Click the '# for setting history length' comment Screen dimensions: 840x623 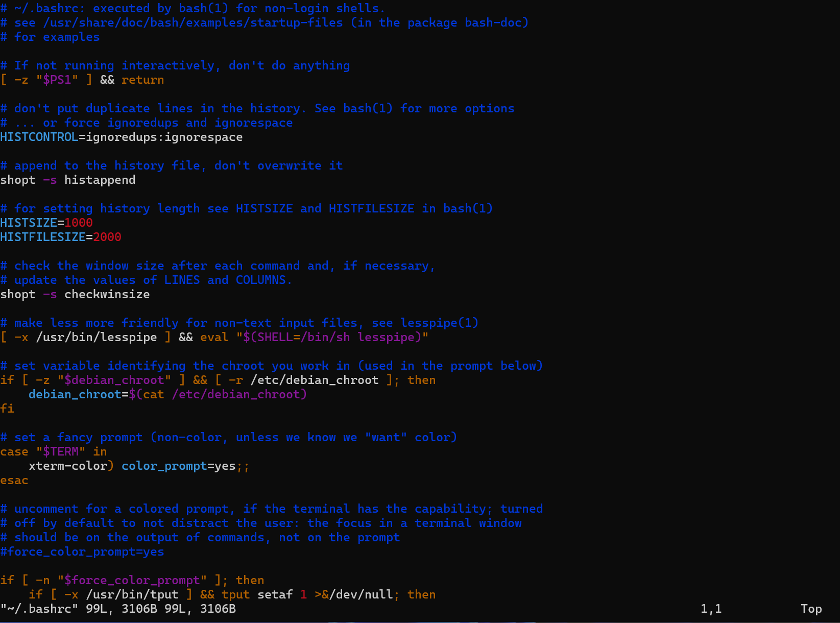(247, 208)
